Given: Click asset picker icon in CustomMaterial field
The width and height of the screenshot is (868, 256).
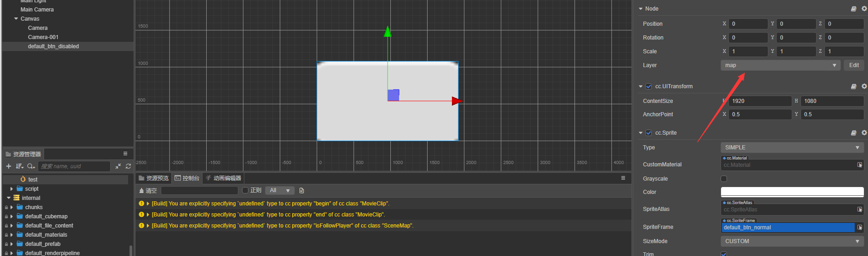Looking at the screenshot, I should [x=860, y=165].
